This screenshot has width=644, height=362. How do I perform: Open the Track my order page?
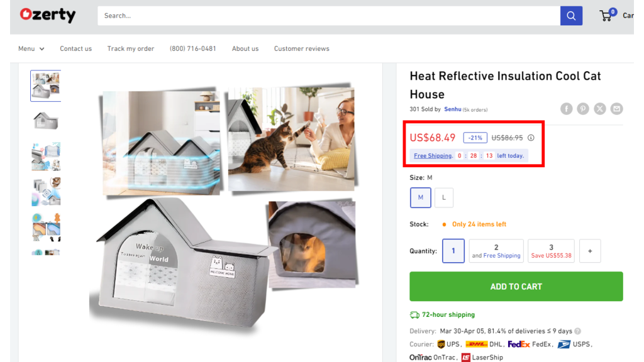[131, 48]
